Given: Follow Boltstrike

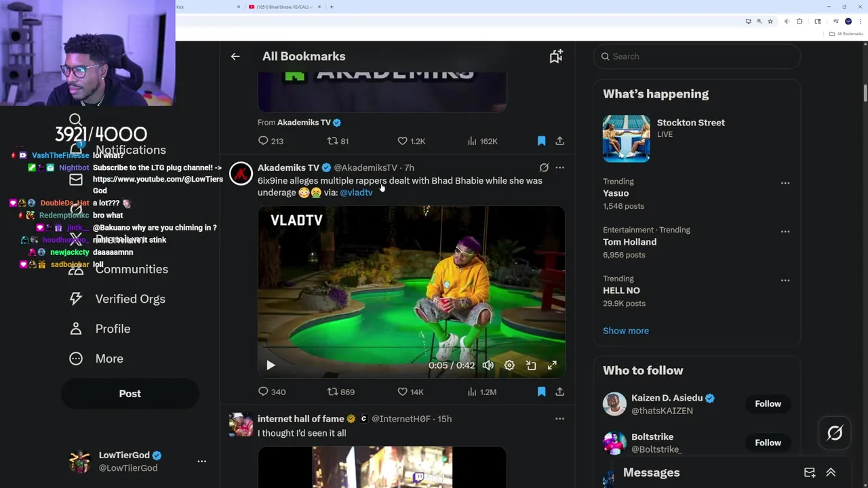Looking at the screenshot, I should tap(768, 443).
